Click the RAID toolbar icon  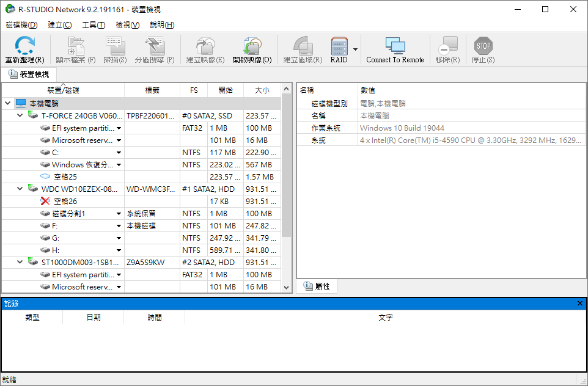click(339, 46)
